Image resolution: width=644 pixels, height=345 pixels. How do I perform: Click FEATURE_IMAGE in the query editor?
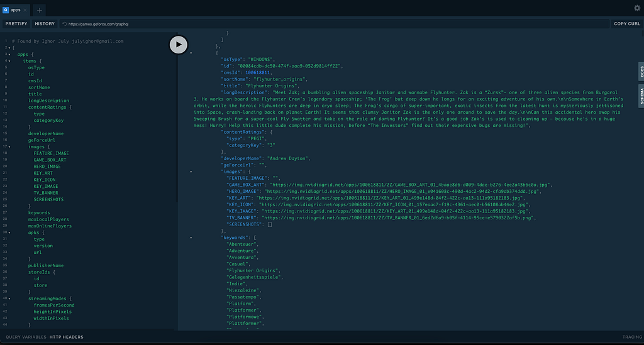[x=52, y=153]
